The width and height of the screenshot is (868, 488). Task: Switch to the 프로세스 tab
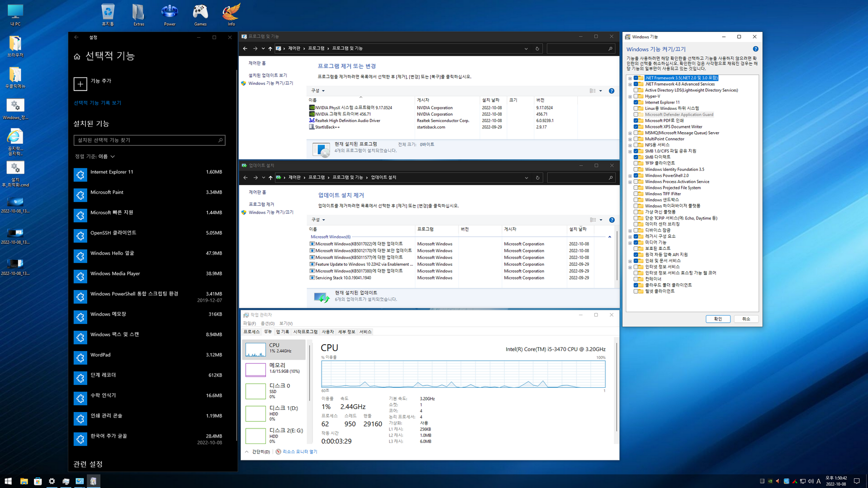(251, 332)
